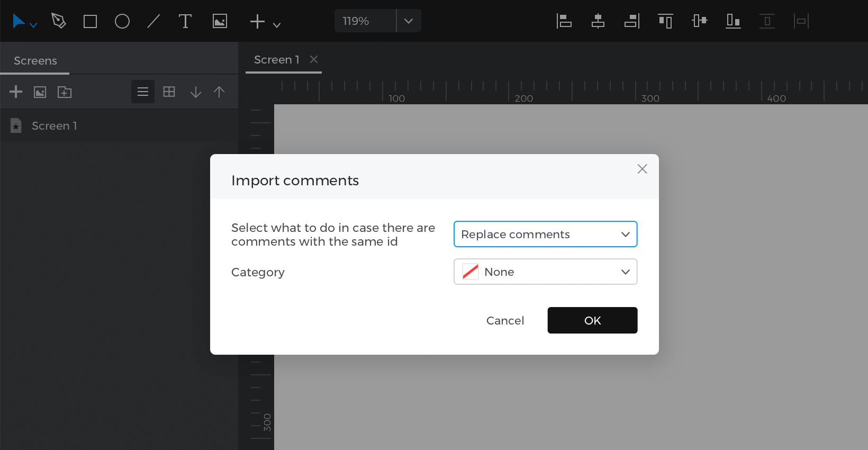Select the Rectangle shape tool
The height and width of the screenshot is (450, 868).
(91, 21)
